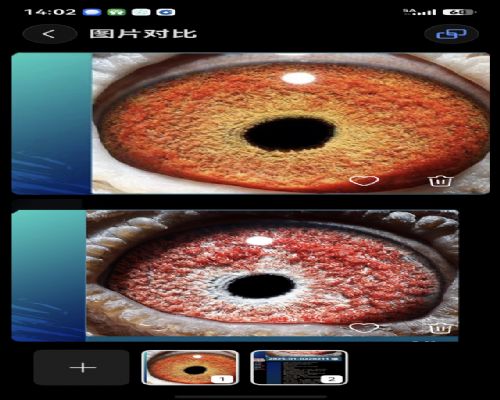Open the red eye photo
Viewport: 500px width, 400px height.
(272, 273)
